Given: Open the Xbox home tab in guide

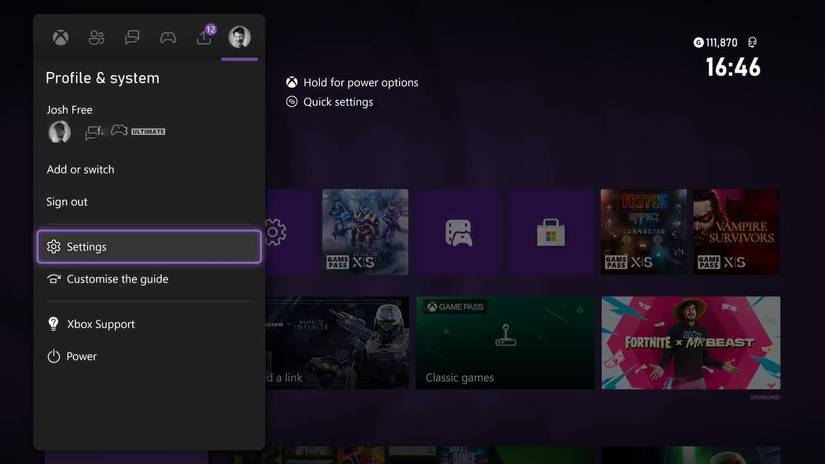Looking at the screenshot, I should pyautogui.click(x=61, y=37).
